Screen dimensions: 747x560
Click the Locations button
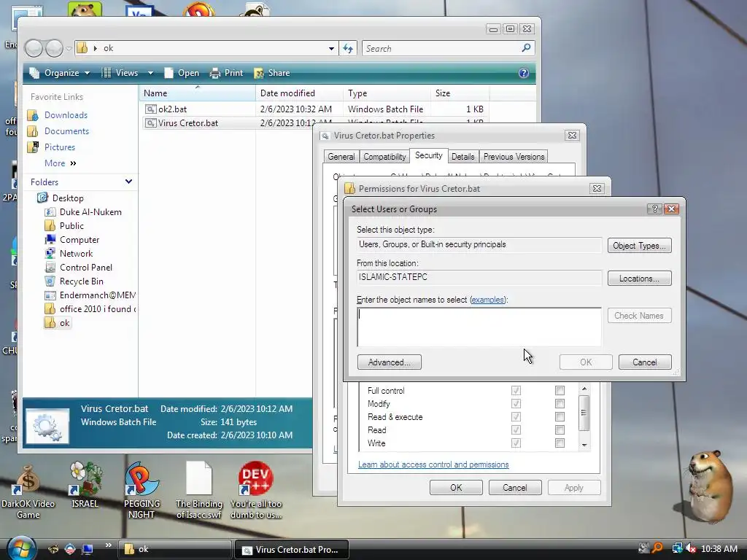click(639, 279)
